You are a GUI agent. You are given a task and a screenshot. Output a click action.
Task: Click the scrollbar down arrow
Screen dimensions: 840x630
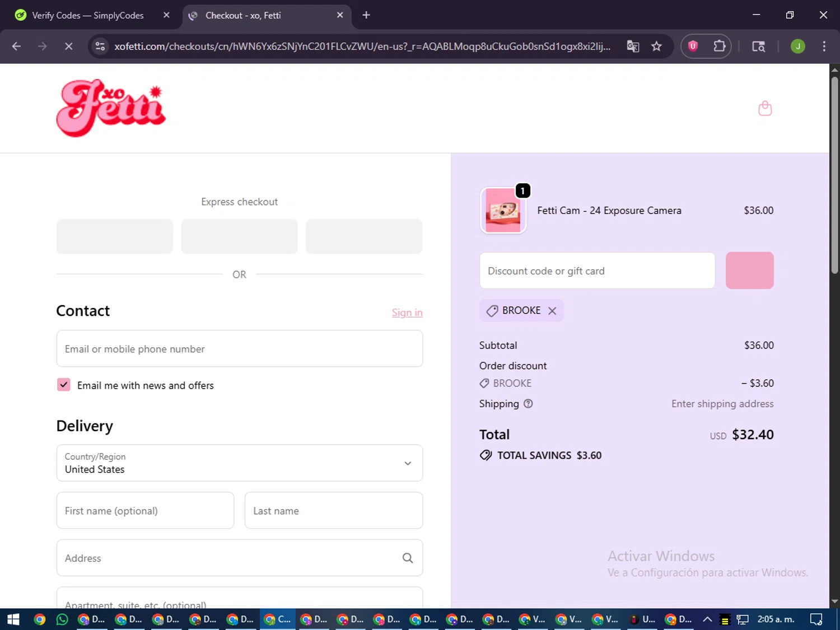834,602
